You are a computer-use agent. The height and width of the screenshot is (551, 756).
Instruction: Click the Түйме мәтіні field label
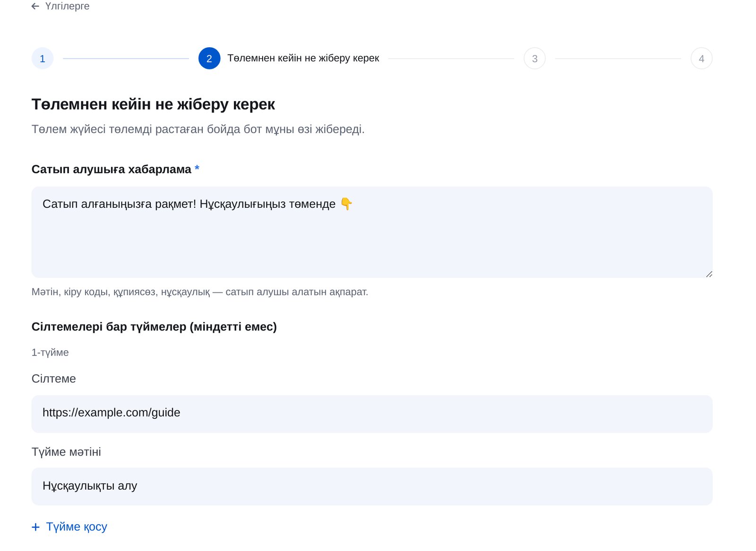click(66, 452)
